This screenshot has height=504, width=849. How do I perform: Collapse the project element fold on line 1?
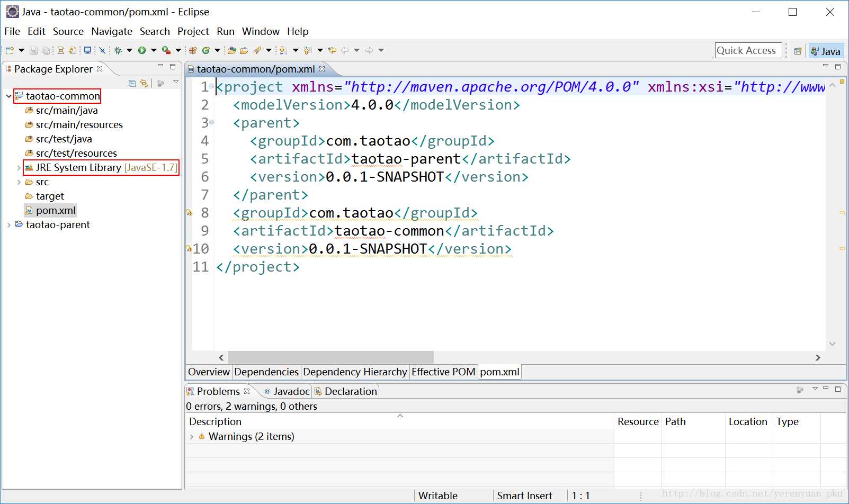tap(212, 86)
